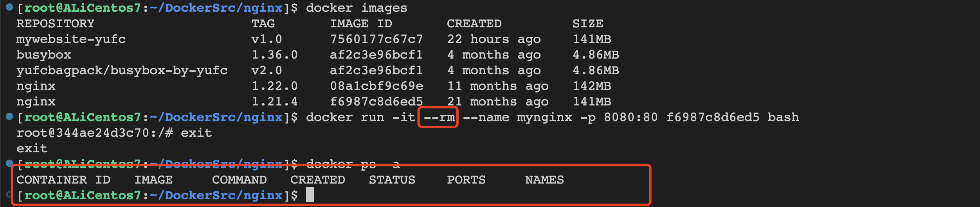Click yufcbagpack/busybox-by-yufc repository entry
Screen dimensions: 980x207
click(122, 70)
